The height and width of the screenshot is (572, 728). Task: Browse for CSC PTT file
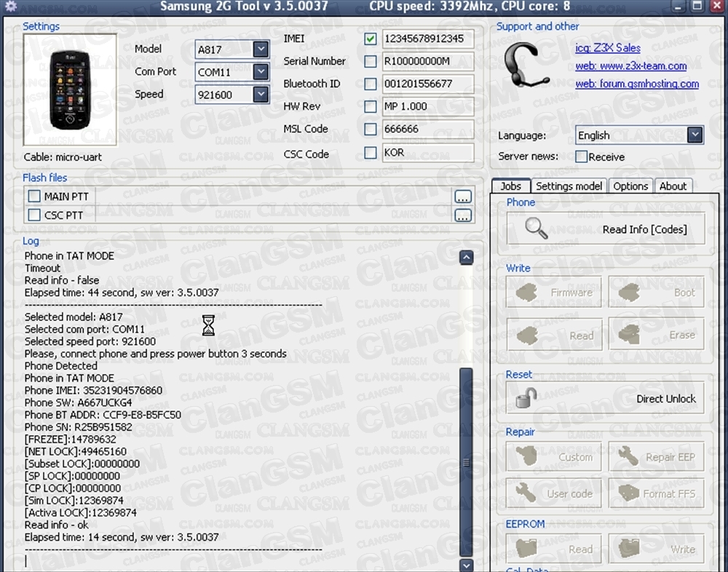463,215
